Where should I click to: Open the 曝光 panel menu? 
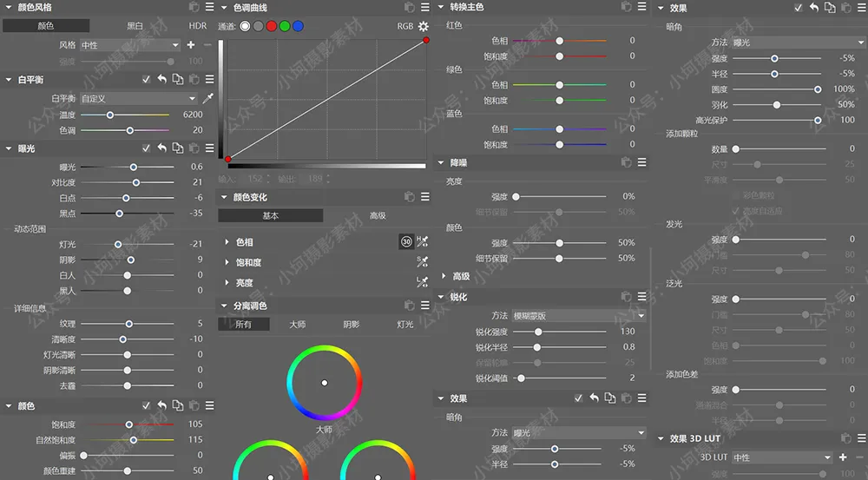210,148
